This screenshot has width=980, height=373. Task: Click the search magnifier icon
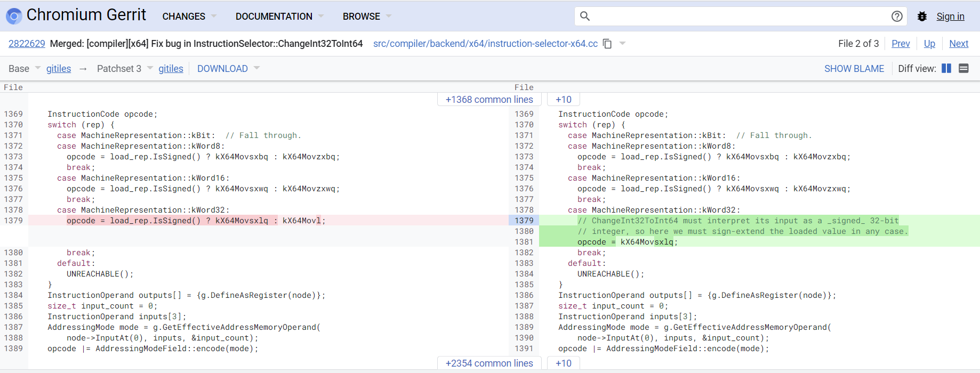pyautogui.click(x=585, y=16)
